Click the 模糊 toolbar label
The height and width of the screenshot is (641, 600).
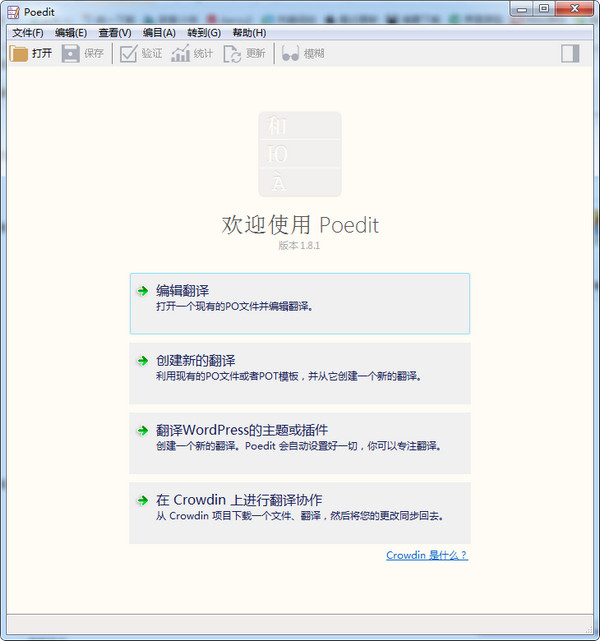pyautogui.click(x=314, y=54)
